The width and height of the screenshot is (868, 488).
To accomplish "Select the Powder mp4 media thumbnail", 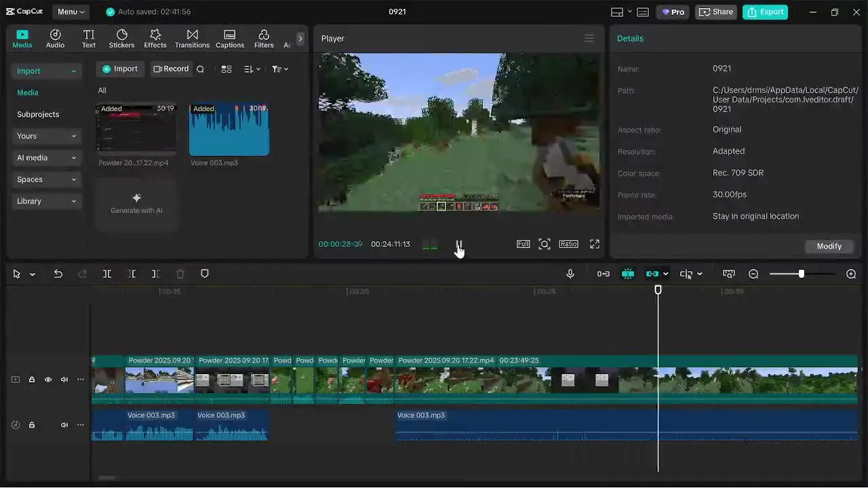I will click(x=136, y=129).
